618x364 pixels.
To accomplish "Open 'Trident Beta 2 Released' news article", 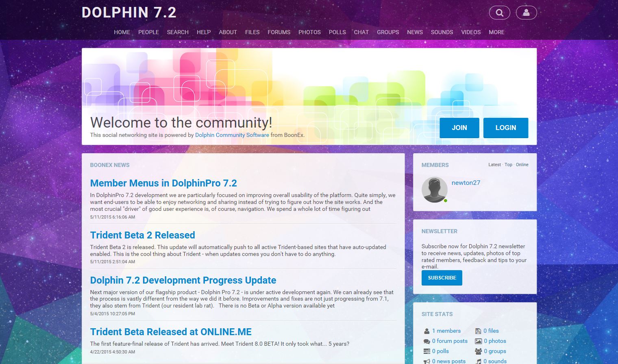I will (x=142, y=235).
